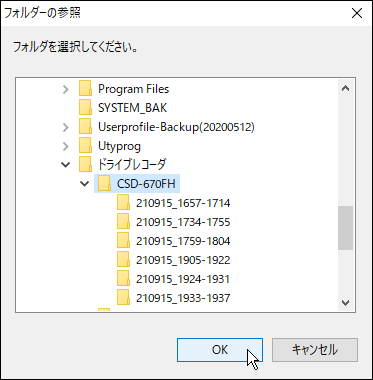The height and width of the screenshot is (380, 373).
Task: Select folder 210915_1734-1755
Action: pyautogui.click(x=183, y=222)
